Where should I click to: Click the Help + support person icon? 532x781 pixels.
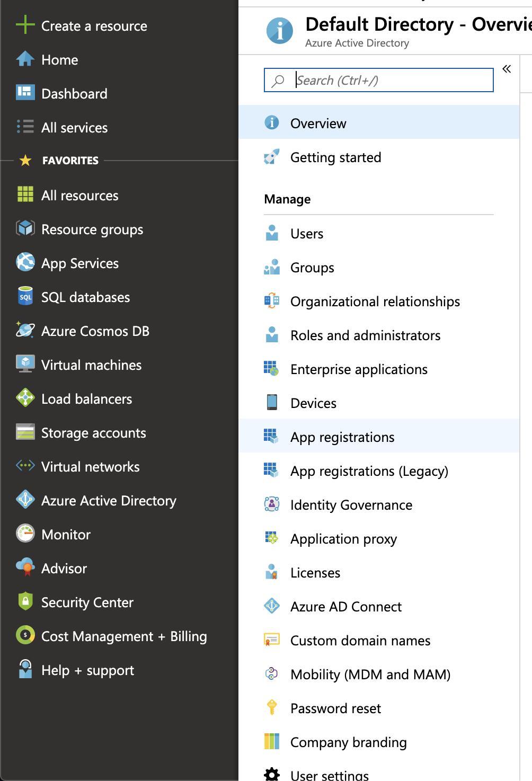pos(25,669)
